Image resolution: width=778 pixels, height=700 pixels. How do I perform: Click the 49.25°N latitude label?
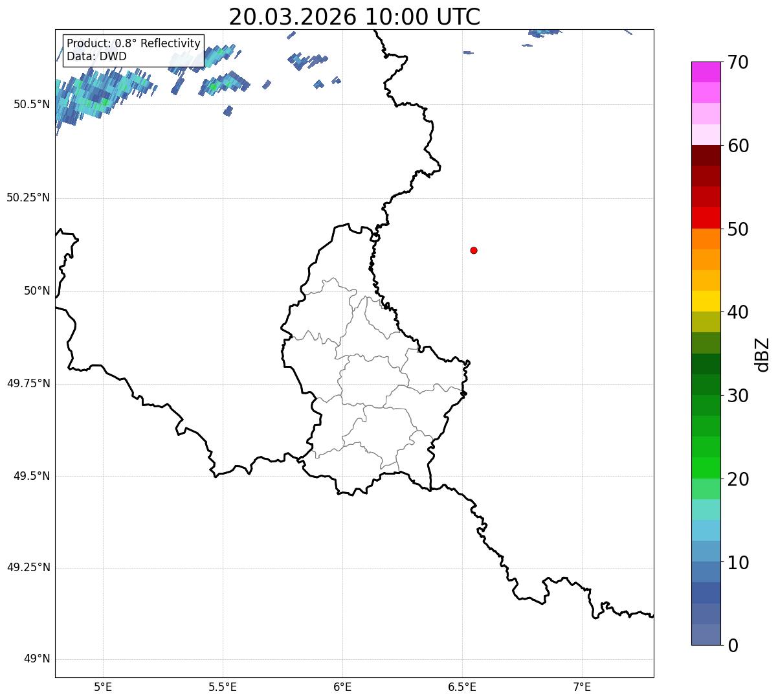28,568
